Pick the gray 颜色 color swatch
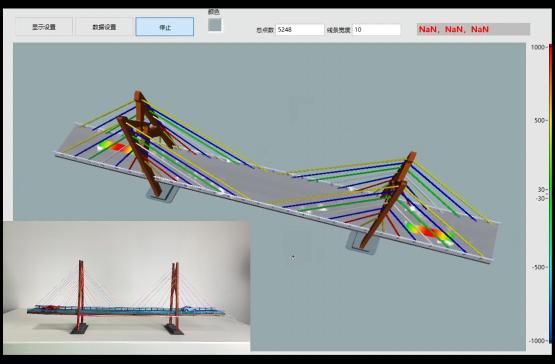This screenshot has height=364, width=555. (214, 25)
